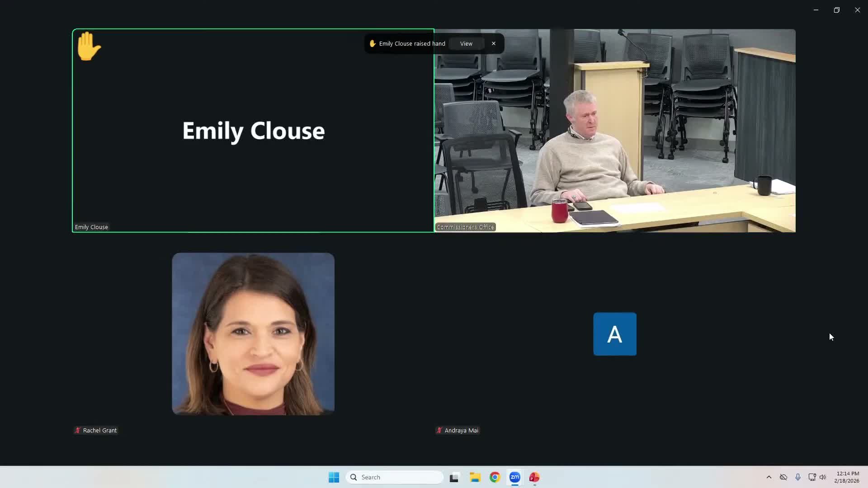The image size is (868, 488).
Task: Click the hand icon in the notification banner
Action: point(373,44)
